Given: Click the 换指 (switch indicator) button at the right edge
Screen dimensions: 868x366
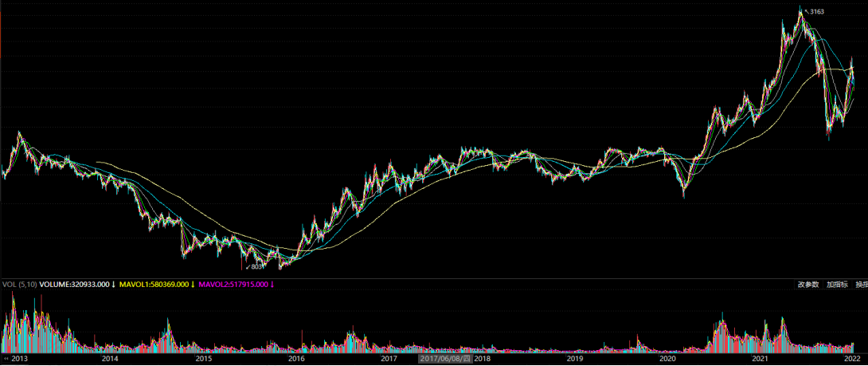Looking at the screenshot, I should [x=861, y=285].
